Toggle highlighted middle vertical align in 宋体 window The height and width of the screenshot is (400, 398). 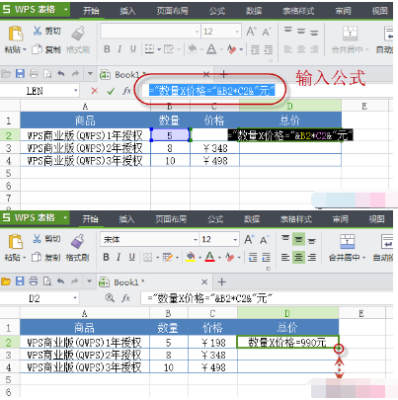(x=298, y=239)
